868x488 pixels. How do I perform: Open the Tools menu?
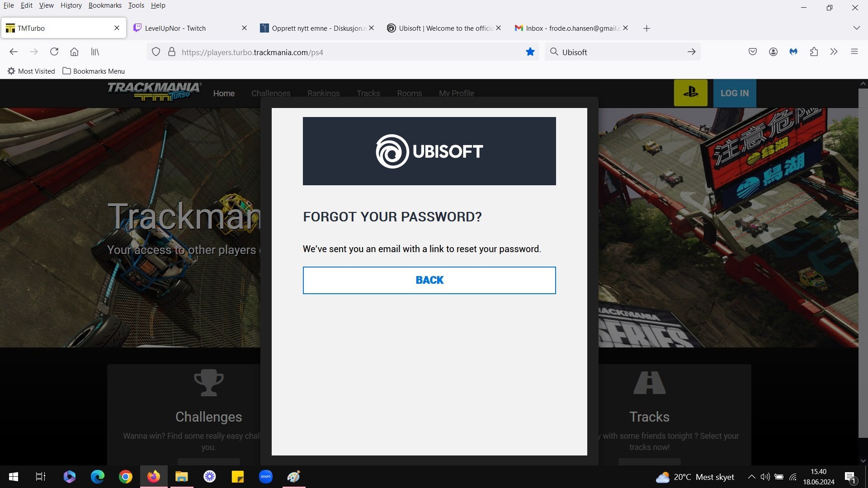tap(136, 5)
